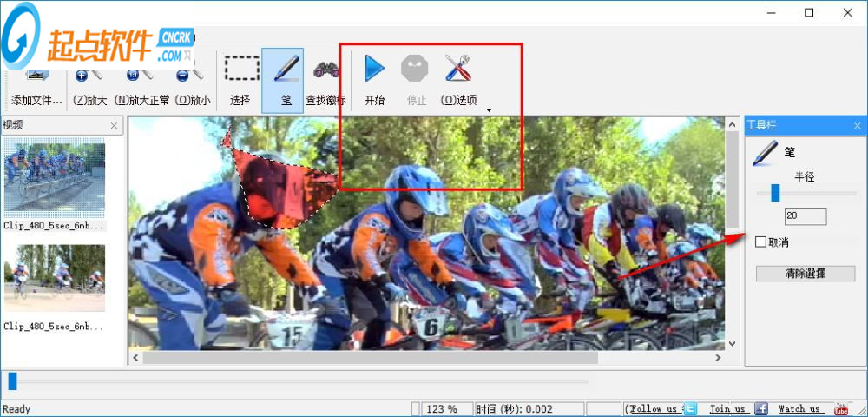
Task: Click the (Z)放大 zoom in tool
Action: pyautogui.click(x=89, y=88)
